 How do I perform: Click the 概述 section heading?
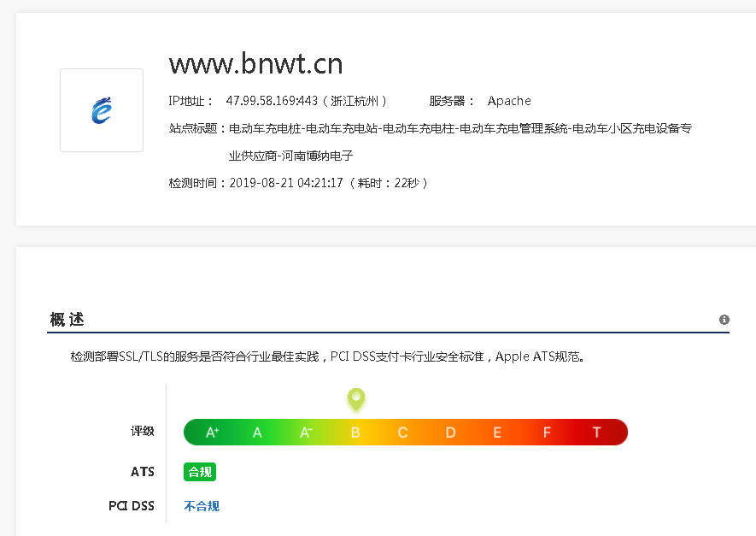coord(67,320)
